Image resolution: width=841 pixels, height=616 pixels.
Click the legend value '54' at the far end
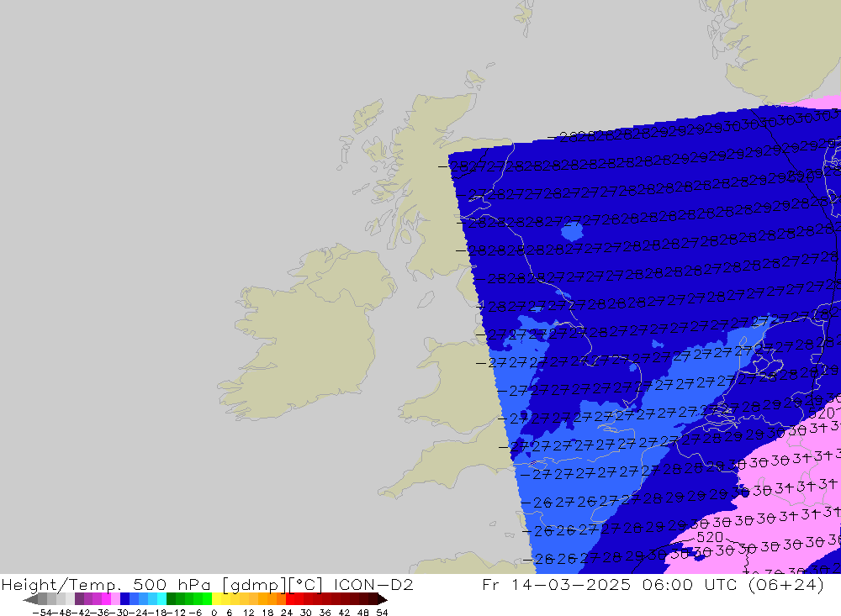pos(382,613)
